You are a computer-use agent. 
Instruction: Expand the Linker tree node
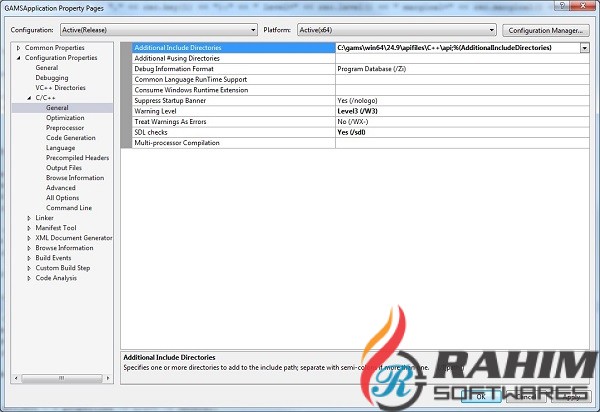click(x=29, y=218)
